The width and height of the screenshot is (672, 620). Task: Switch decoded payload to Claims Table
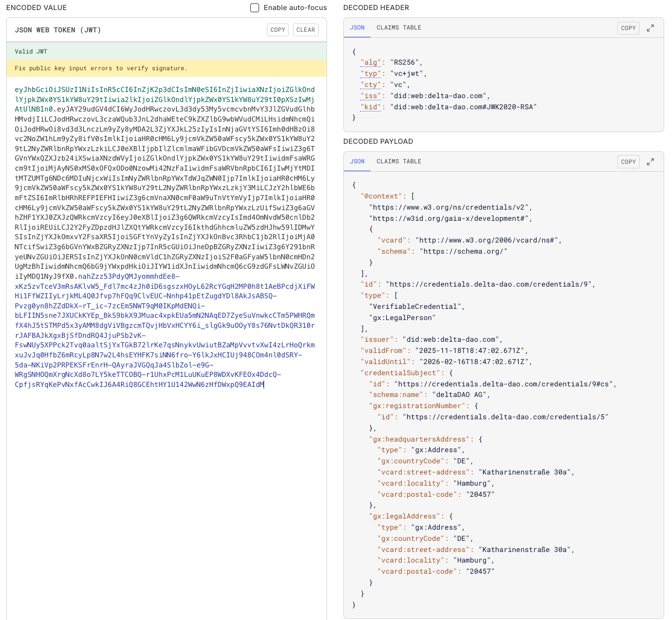398,162
